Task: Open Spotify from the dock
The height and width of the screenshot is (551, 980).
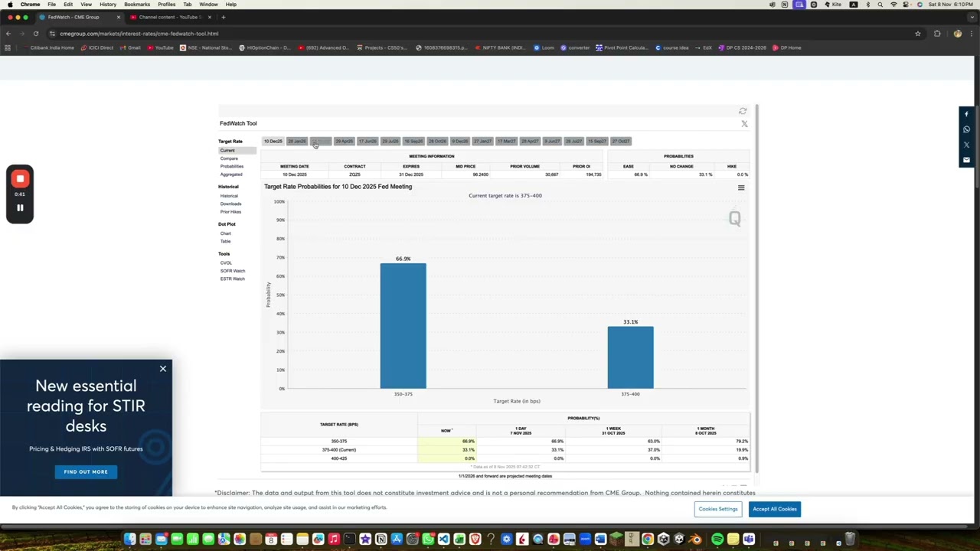Action: [717, 540]
